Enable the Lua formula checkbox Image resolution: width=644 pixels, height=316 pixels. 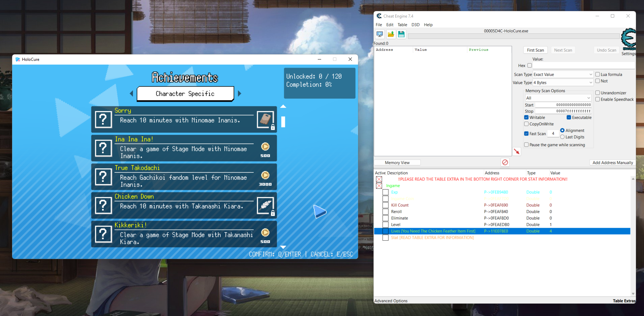(598, 74)
